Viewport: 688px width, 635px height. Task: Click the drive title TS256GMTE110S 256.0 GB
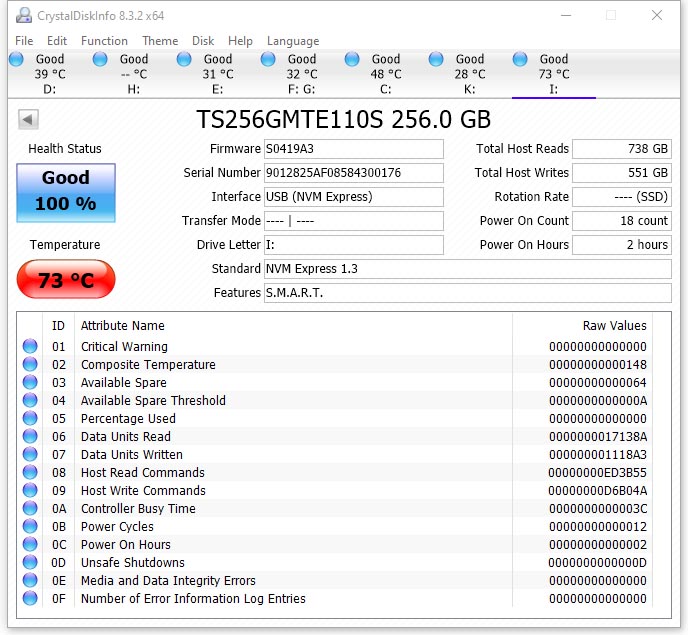(344, 119)
